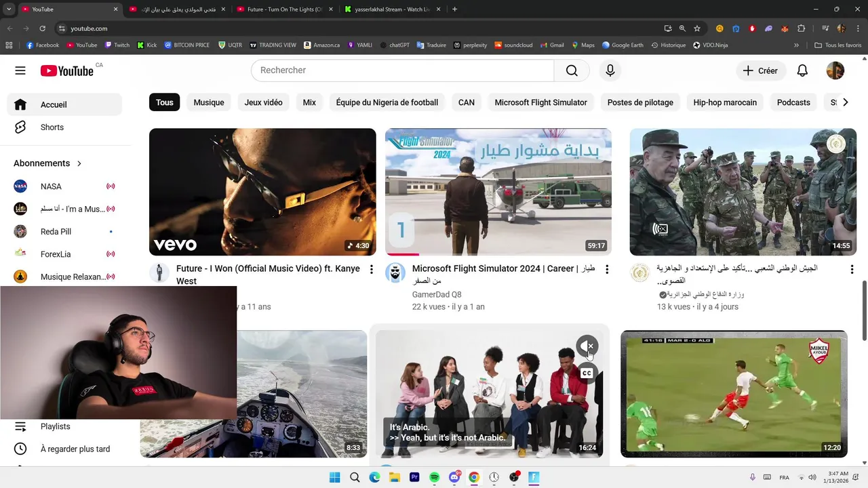The height and width of the screenshot is (488, 868).
Task: Open the media controls icon
Action: click(x=825, y=28)
